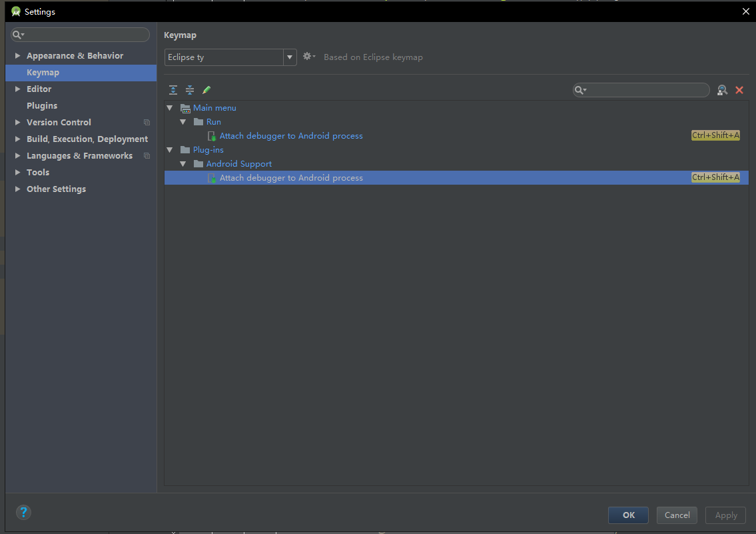The width and height of the screenshot is (756, 534).
Task: Open the Plugins settings page
Action: click(x=42, y=105)
